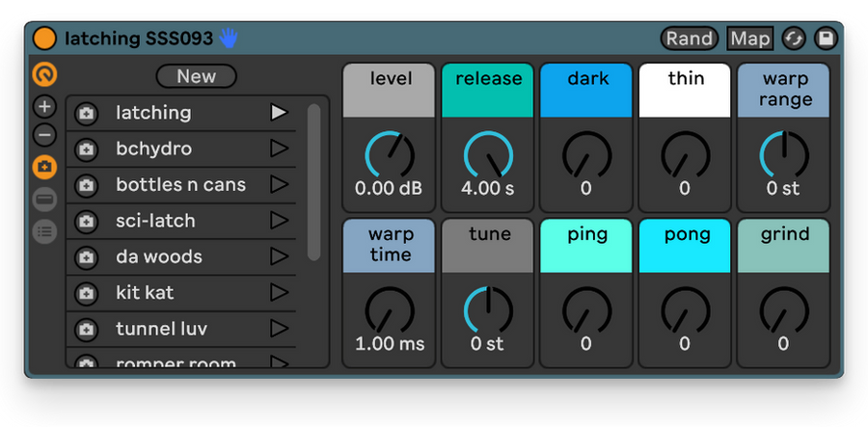Click the warp time macro header
868x427 pixels.
[390, 246]
